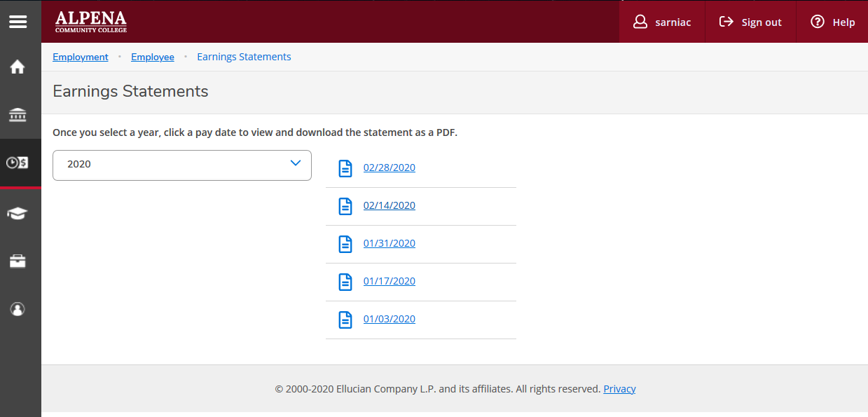Click the document icon beside 01/17/2020
The height and width of the screenshot is (417, 868).
[x=345, y=282]
